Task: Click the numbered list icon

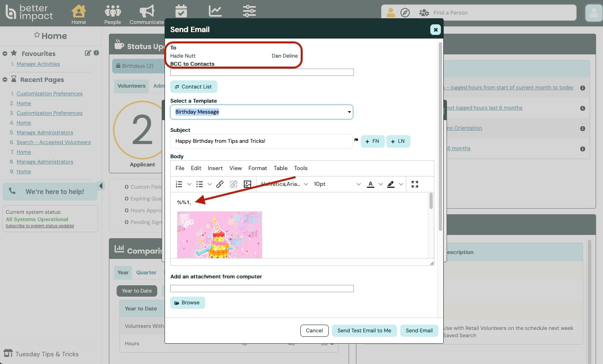Action: [179, 184]
